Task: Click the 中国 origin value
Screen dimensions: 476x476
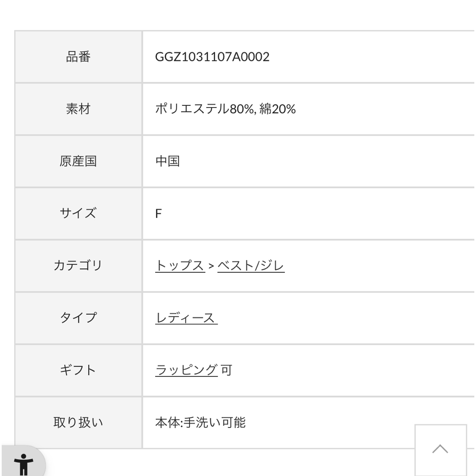Action: [x=167, y=161]
